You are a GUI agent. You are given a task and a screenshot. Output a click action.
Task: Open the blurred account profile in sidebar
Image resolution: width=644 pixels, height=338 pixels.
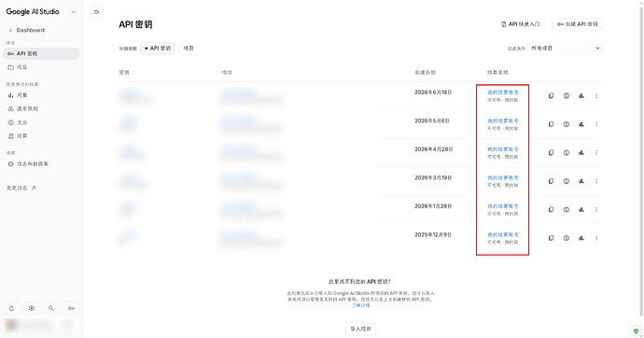pos(41,325)
